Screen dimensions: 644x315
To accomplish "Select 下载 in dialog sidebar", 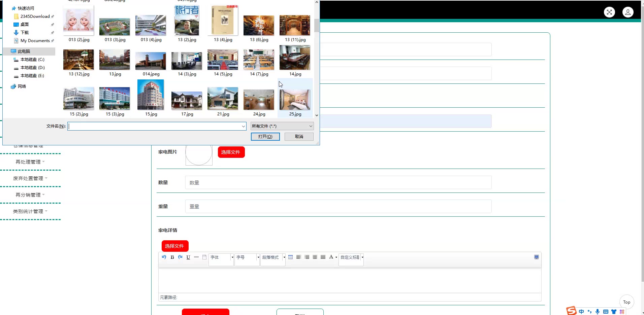I will [x=24, y=33].
